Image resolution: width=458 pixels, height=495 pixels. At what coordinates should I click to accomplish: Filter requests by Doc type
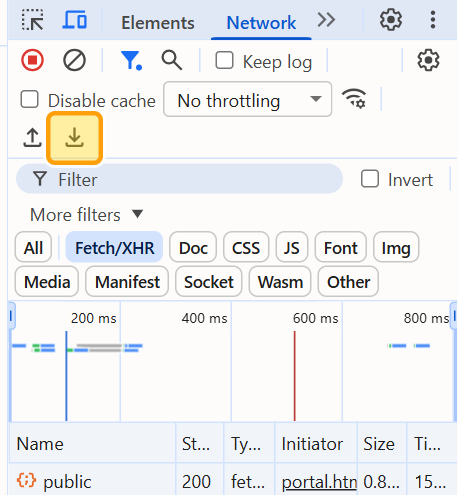[193, 248]
